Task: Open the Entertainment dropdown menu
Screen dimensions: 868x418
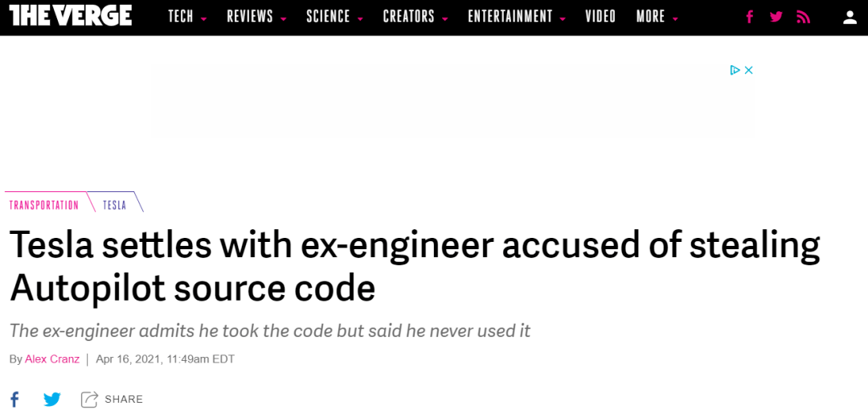Action: click(517, 17)
